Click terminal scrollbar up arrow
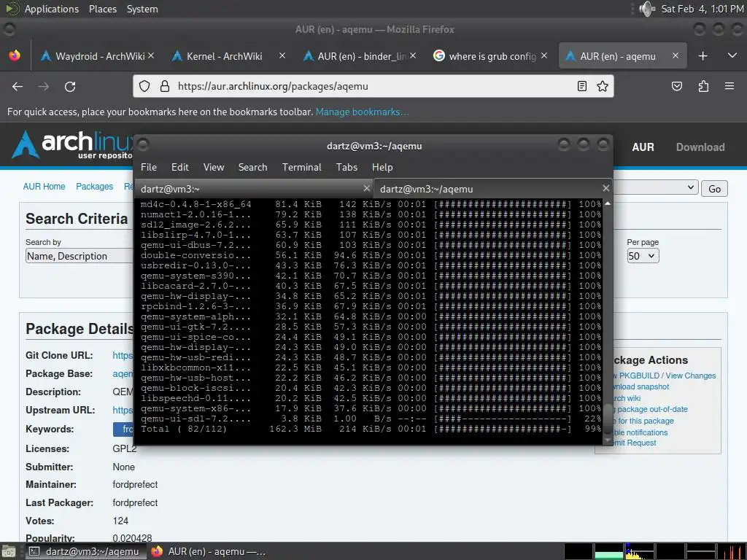Image resolution: width=747 pixels, height=560 pixels. (608, 203)
